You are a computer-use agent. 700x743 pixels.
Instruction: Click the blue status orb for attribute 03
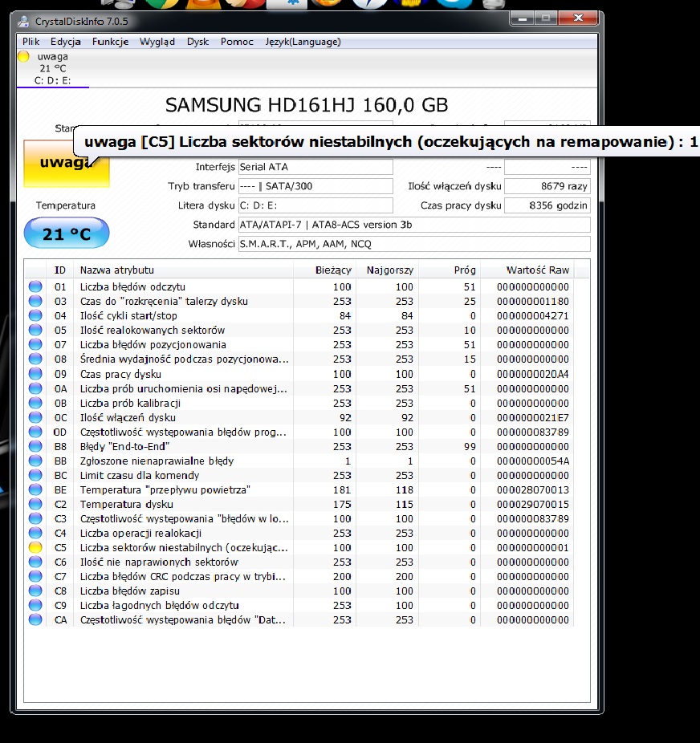coord(35,301)
